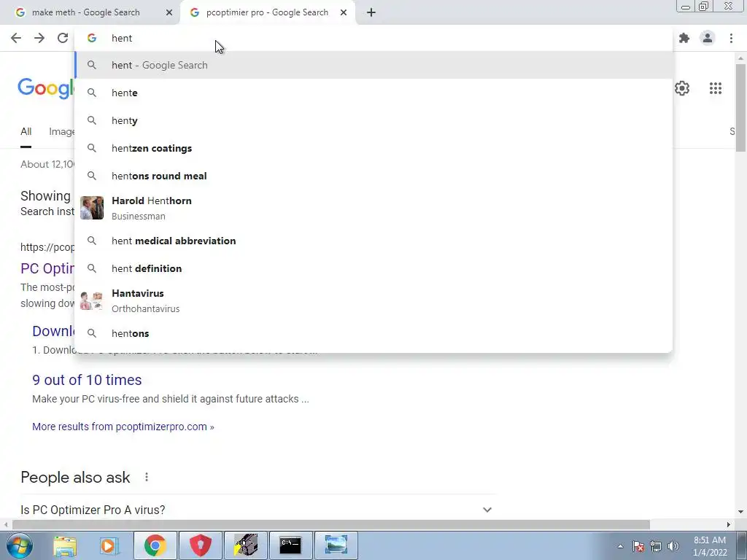Viewport: 747px width, 560px height.
Task: Open 'People also ask' three-dot options
Action: (x=147, y=477)
